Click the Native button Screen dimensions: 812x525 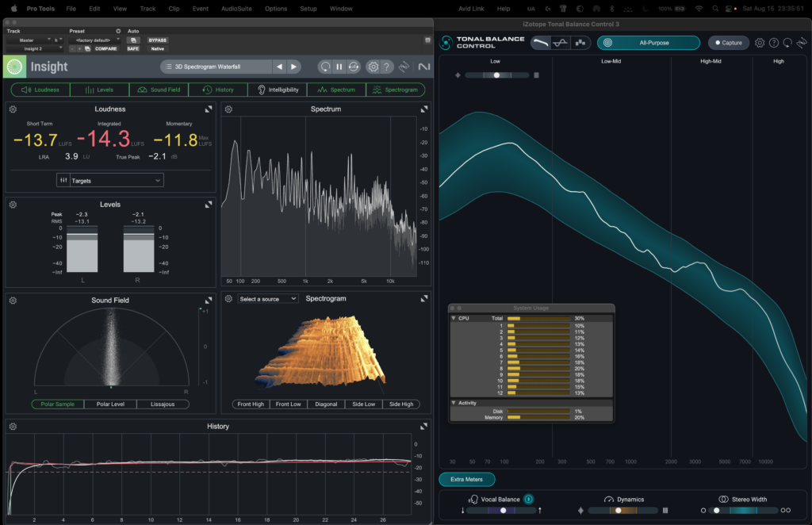tap(158, 48)
